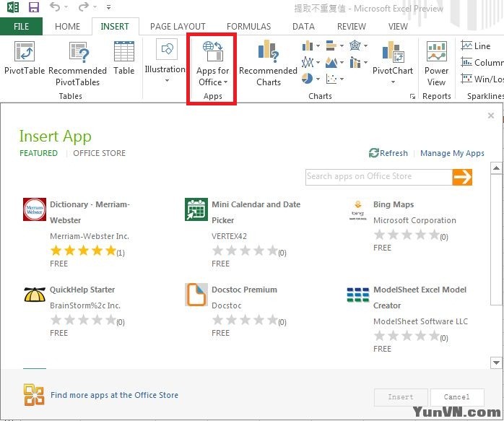
Task: Insert a combo chart
Action: coord(355,62)
